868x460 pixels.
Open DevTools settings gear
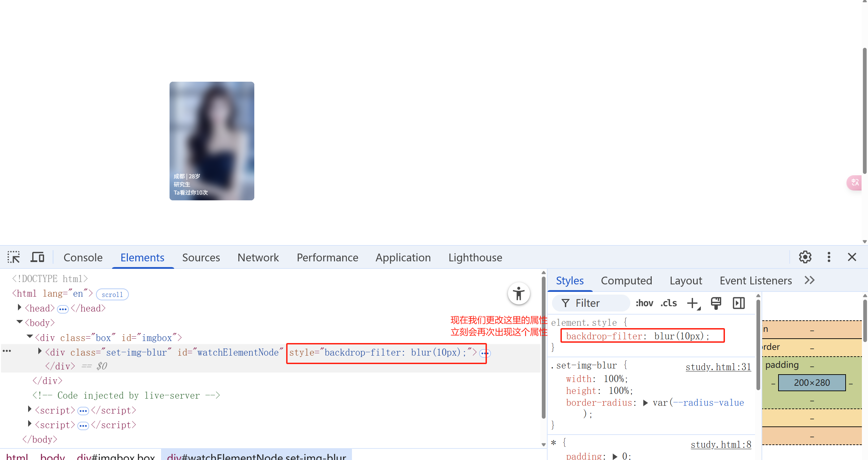(x=805, y=257)
